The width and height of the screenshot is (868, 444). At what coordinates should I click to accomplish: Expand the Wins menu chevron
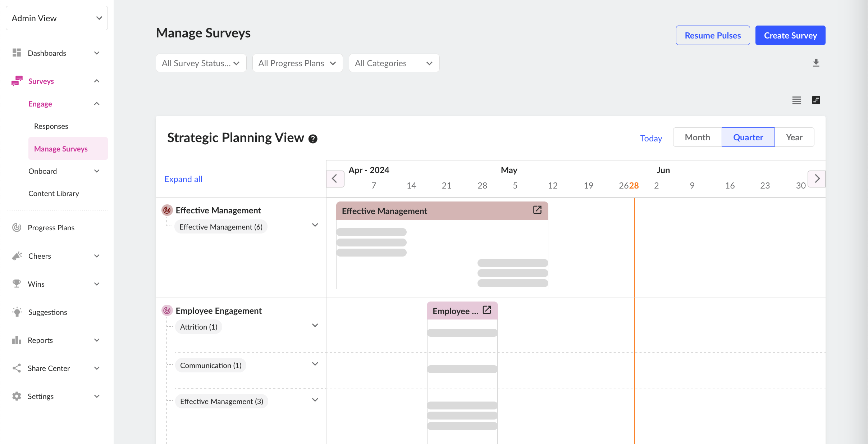(97, 284)
